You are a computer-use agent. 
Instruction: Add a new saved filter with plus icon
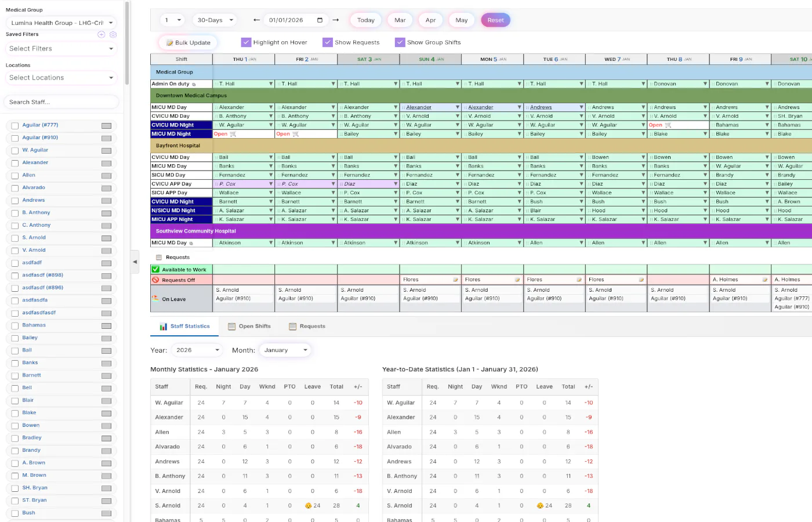point(101,34)
